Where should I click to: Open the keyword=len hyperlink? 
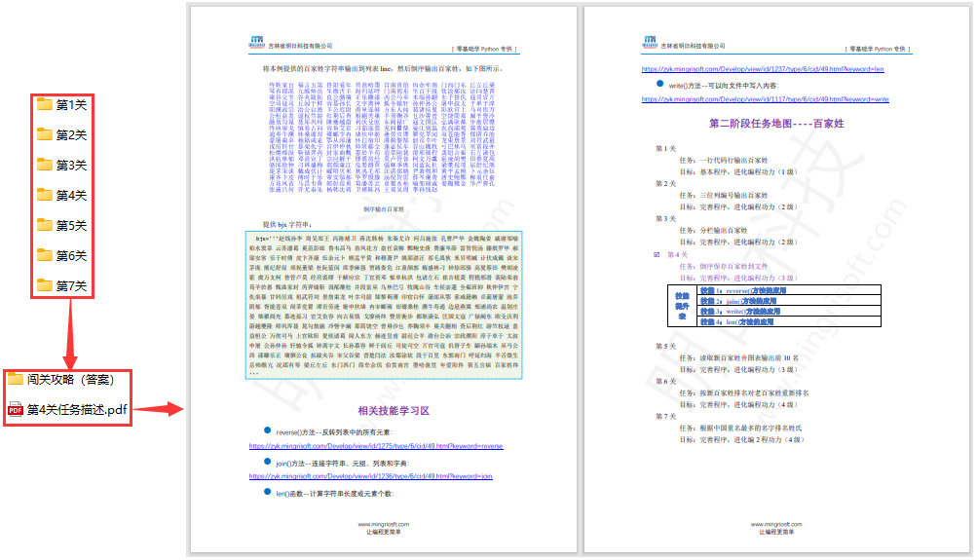[763, 69]
